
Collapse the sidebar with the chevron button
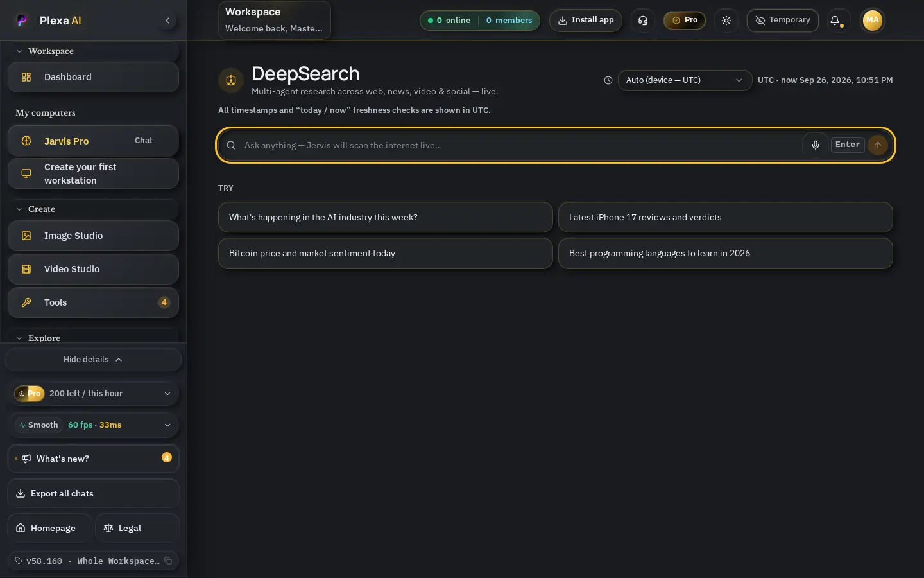167,21
